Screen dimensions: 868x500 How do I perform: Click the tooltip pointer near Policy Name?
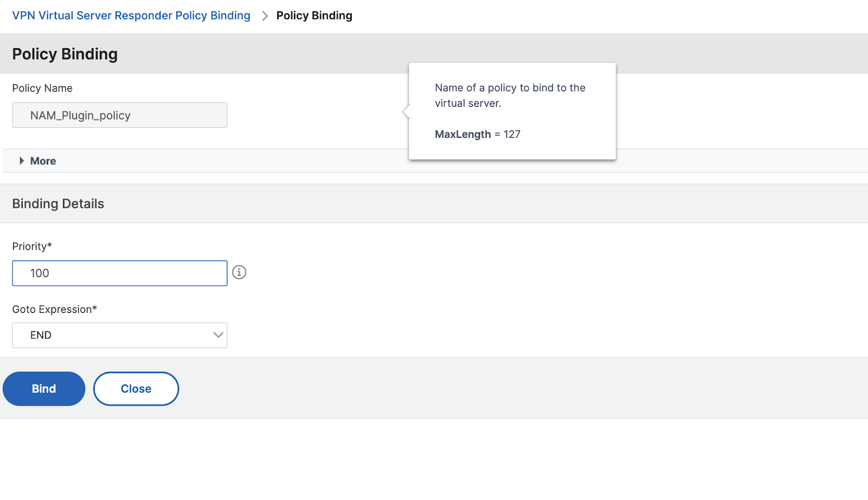(406, 112)
